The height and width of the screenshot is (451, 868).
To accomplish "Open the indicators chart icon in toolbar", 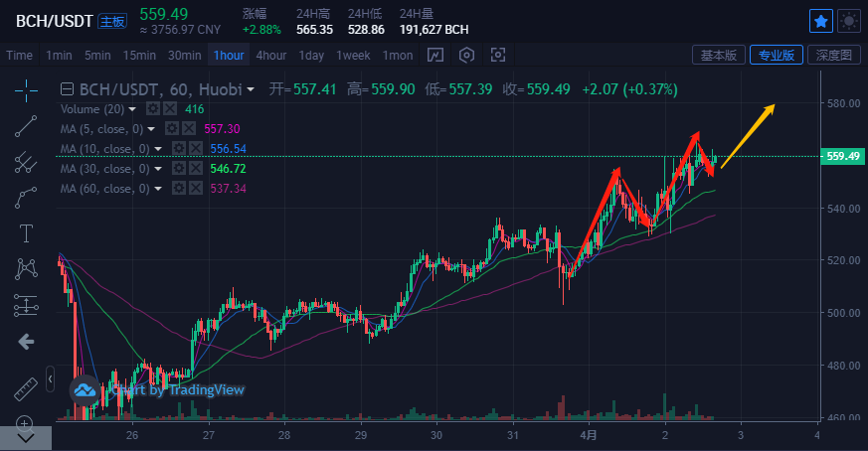I will point(435,55).
